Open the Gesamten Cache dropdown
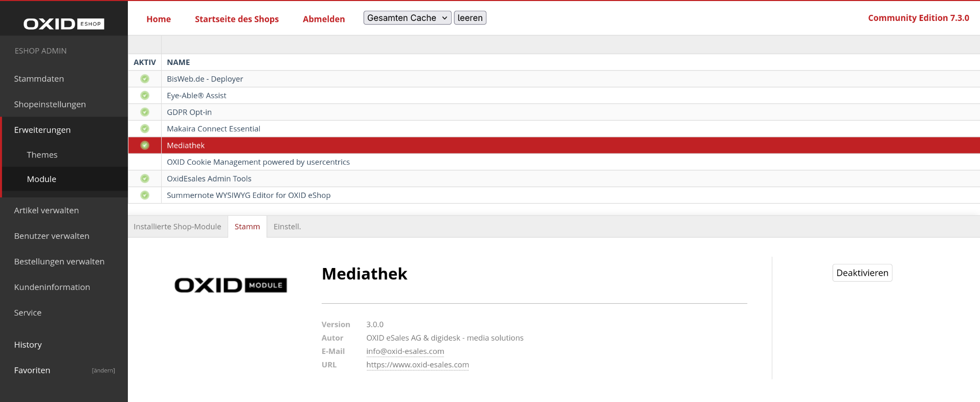Viewport: 980px width, 402px height. pyautogui.click(x=407, y=18)
